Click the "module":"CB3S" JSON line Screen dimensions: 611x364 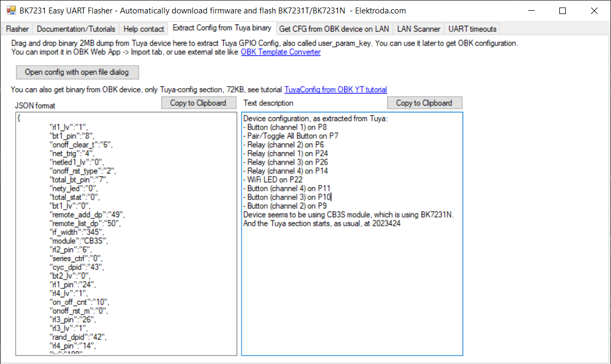click(x=79, y=241)
